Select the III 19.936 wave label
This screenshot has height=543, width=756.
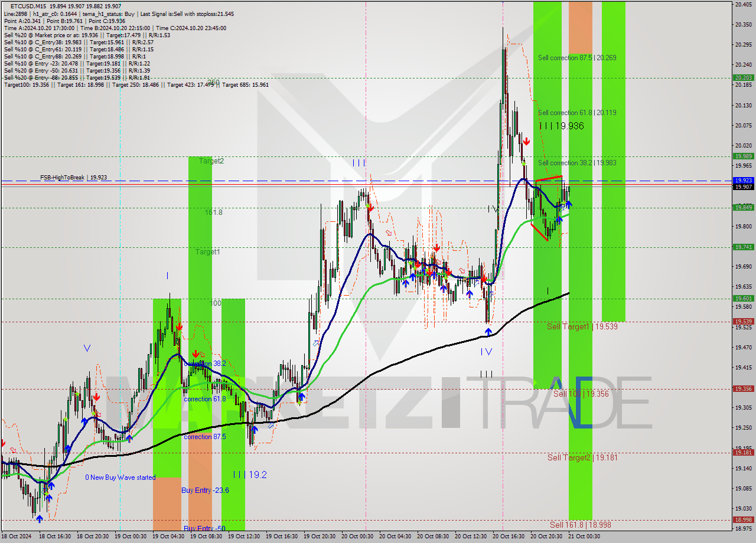pos(562,126)
